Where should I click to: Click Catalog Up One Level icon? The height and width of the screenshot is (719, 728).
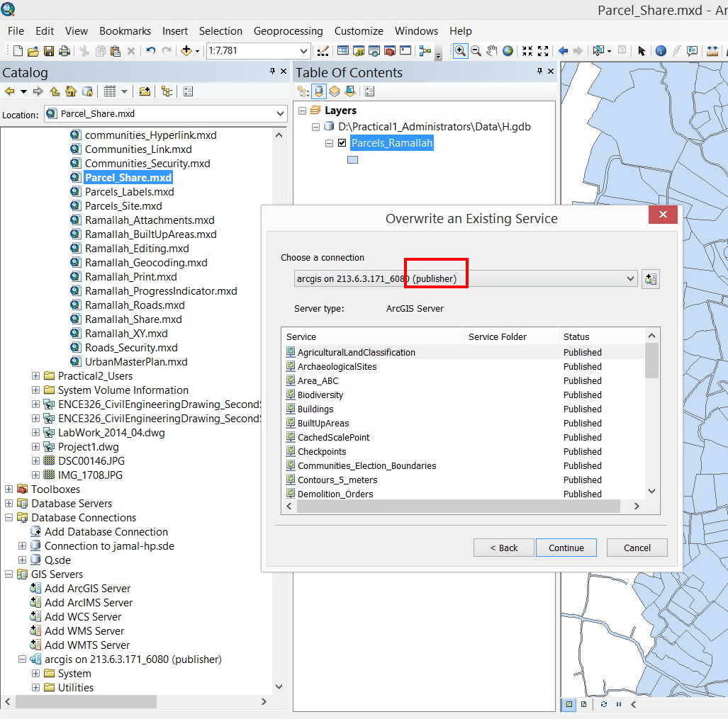[55, 91]
